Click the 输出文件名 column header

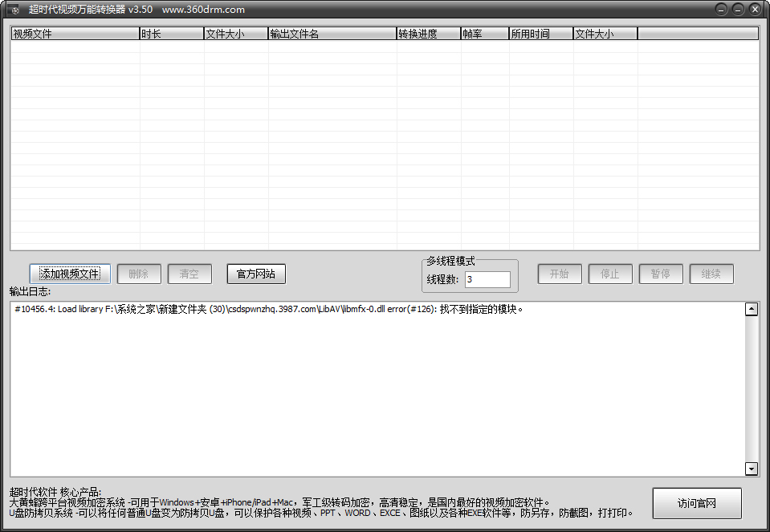coord(332,34)
